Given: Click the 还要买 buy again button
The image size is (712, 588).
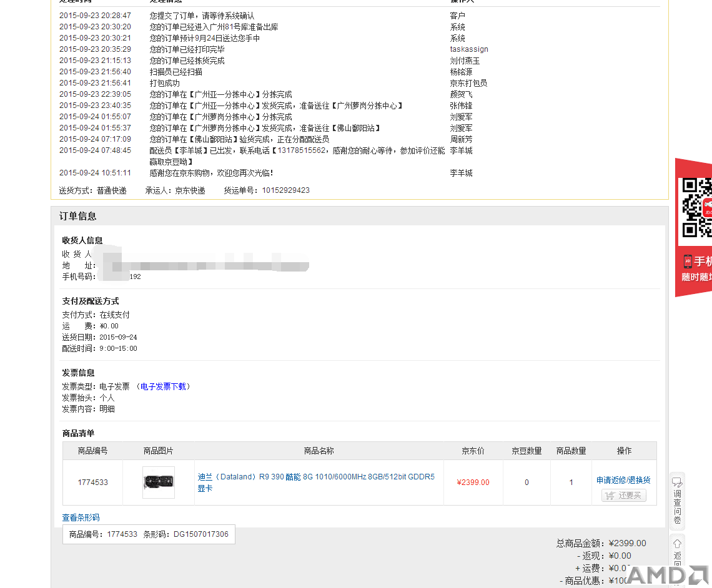Looking at the screenshot, I should coord(624,496).
